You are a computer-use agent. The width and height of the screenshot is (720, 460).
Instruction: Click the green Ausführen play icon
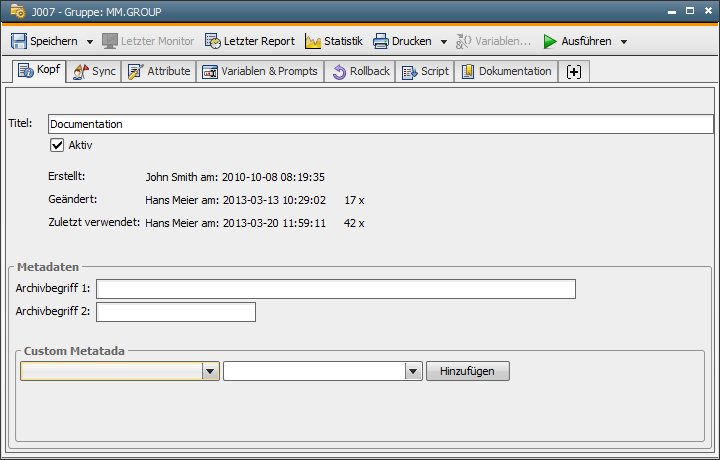coord(550,41)
